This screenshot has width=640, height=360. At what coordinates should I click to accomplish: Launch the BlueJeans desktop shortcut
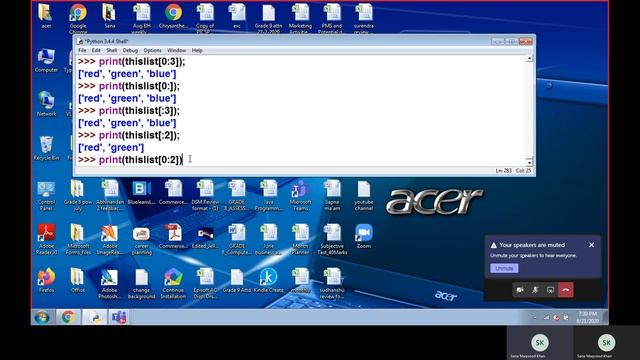click(141, 193)
